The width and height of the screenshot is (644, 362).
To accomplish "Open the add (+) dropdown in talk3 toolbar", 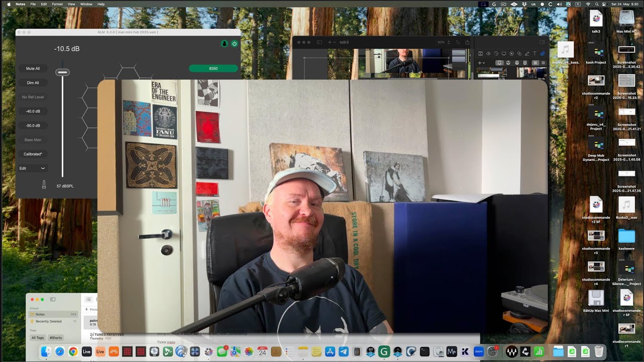I will tap(332, 42).
